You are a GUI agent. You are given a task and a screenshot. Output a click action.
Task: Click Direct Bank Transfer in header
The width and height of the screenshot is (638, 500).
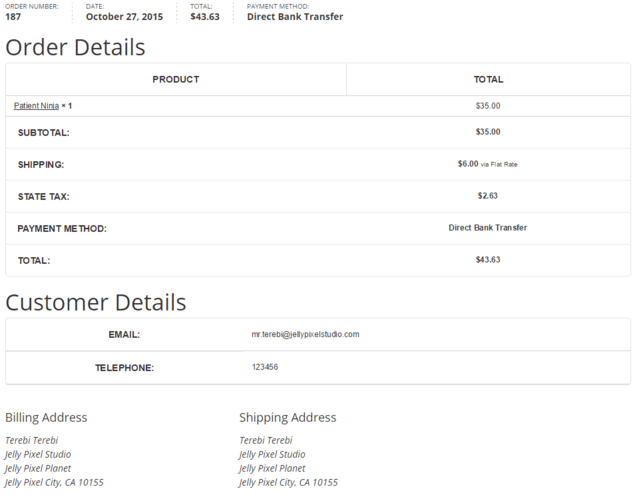pyautogui.click(x=295, y=17)
